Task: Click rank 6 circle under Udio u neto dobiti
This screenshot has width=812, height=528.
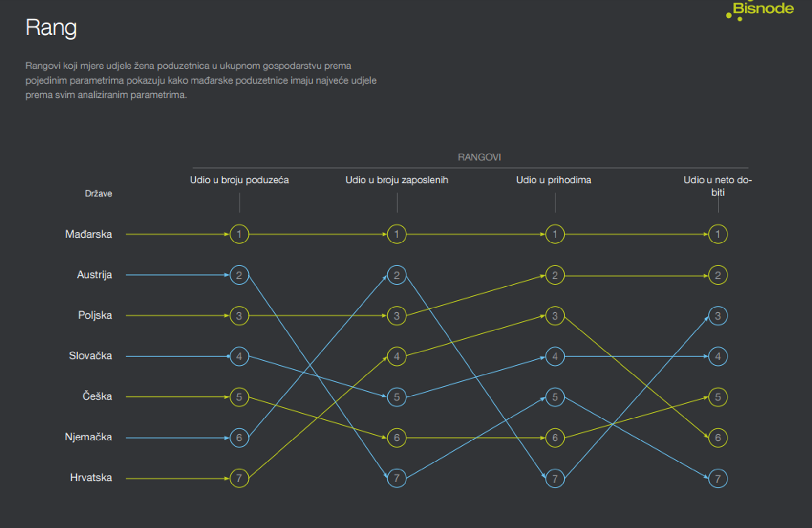Action: click(x=718, y=438)
